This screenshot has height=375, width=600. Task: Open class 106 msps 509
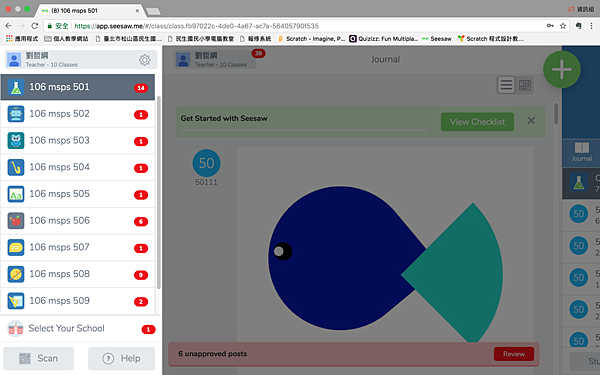point(78,301)
